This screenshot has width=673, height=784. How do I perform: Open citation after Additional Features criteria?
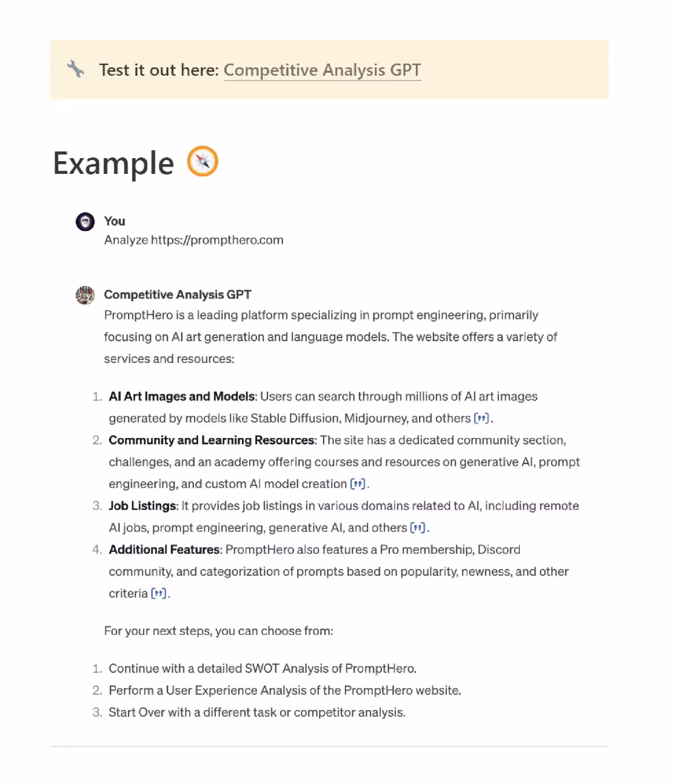point(158,594)
